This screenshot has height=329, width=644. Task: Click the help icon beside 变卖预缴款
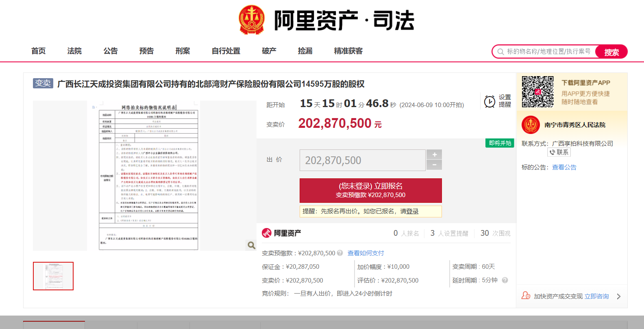(340, 253)
